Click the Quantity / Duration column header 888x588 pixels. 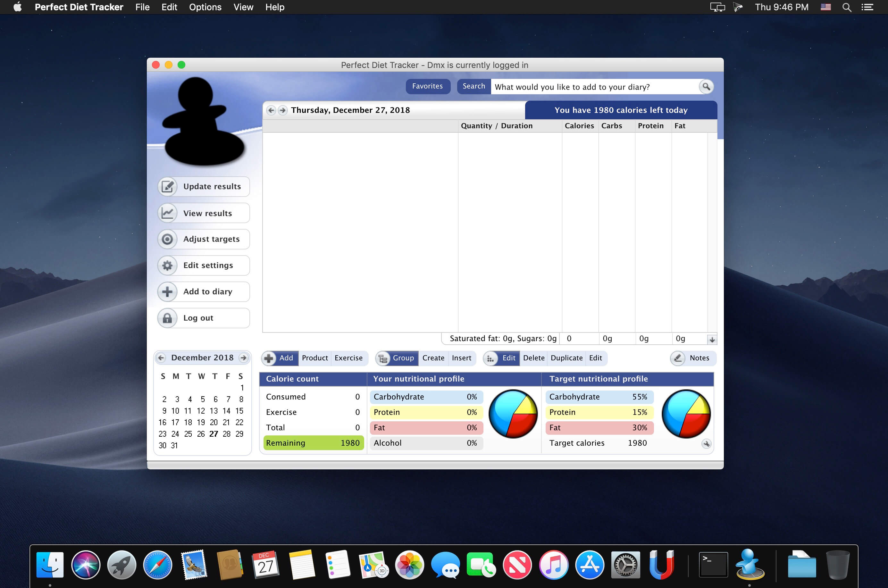(510, 126)
